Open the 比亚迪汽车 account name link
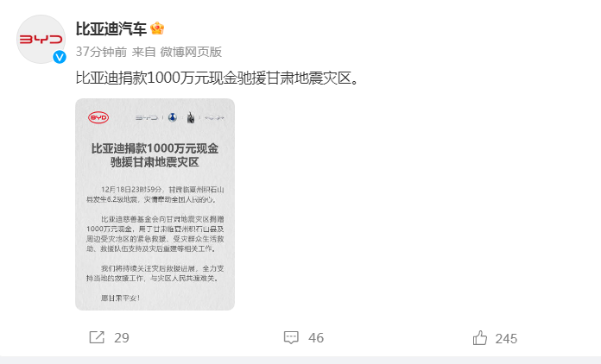The height and width of the screenshot is (364, 601). click(111, 28)
